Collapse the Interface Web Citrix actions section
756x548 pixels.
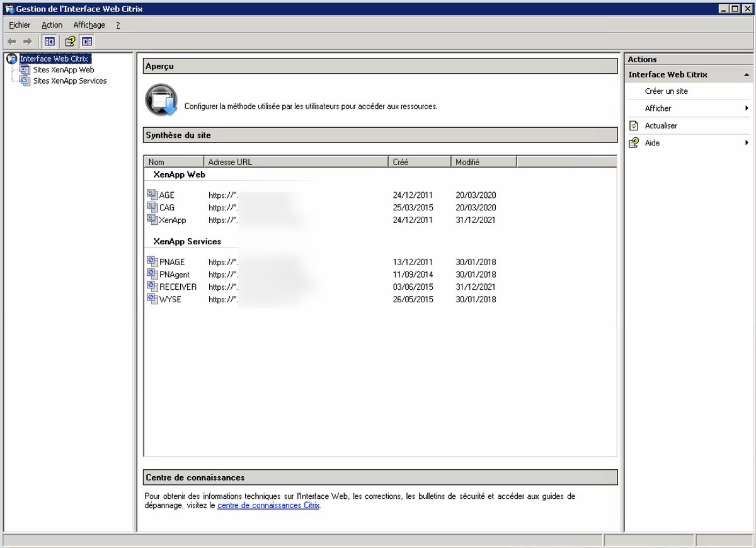[747, 74]
